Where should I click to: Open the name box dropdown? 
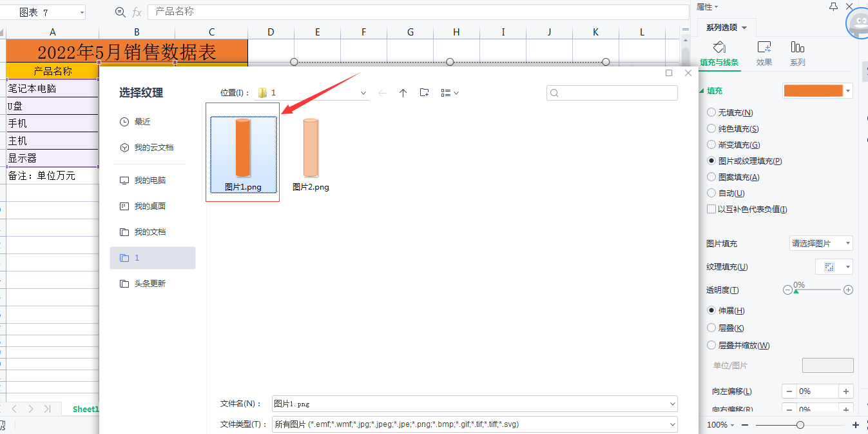[82, 12]
